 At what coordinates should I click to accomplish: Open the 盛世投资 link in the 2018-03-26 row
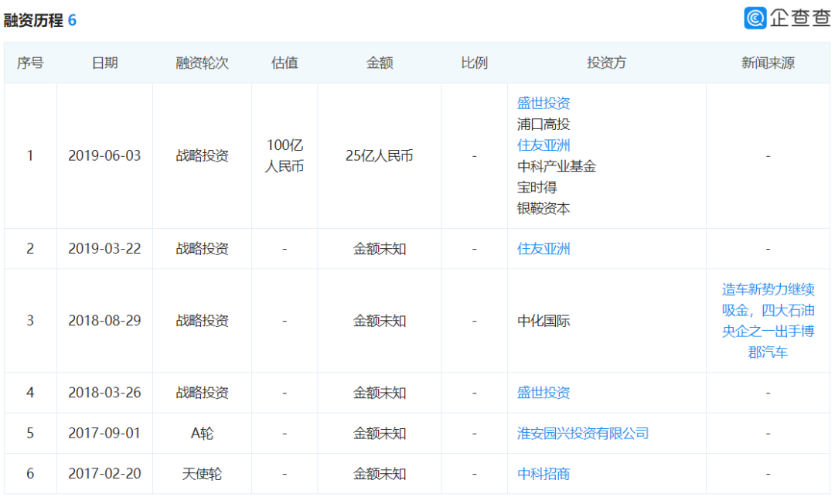(544, 393)
